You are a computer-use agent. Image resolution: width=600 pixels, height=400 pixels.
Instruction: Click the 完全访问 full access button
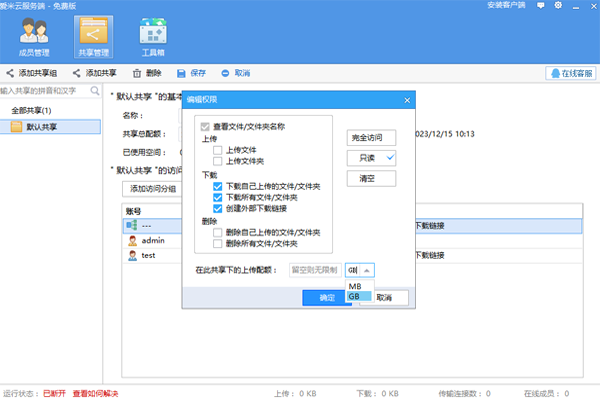(x=371, y=137)
